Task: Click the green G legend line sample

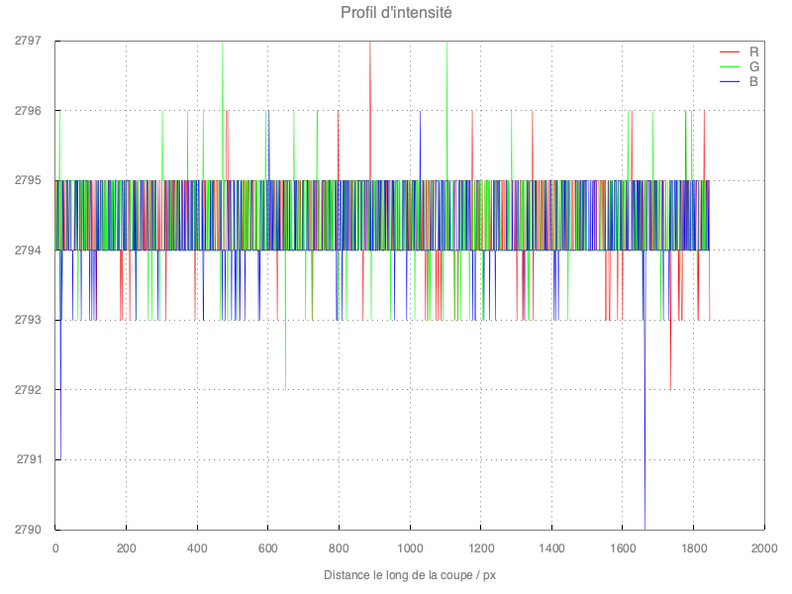Action: [729, 66]
